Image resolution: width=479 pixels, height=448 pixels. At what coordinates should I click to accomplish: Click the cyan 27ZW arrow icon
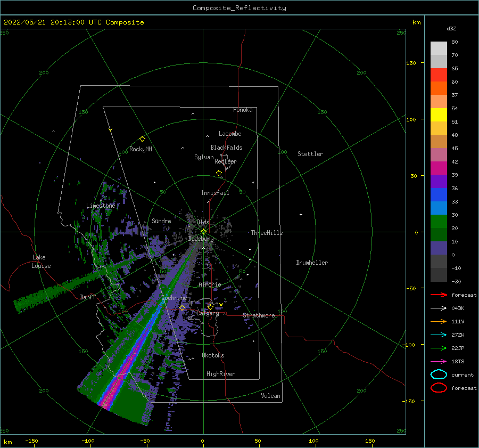439,335
